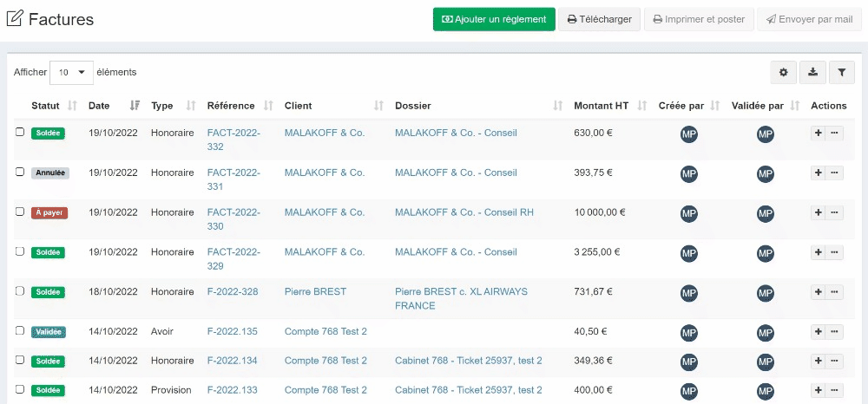Sort table by Date column
The image size is (868, 404).
coord(114,106)
